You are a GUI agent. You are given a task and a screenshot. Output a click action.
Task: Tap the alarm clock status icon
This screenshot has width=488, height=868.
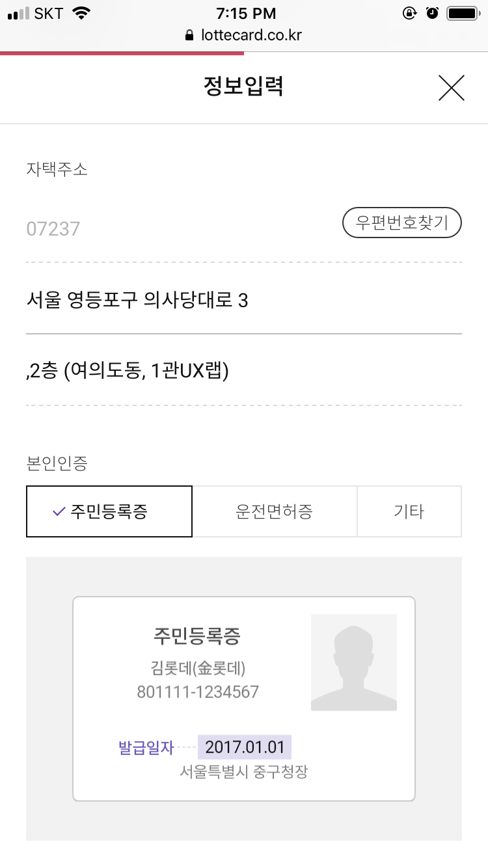click(x=432, y=13)
